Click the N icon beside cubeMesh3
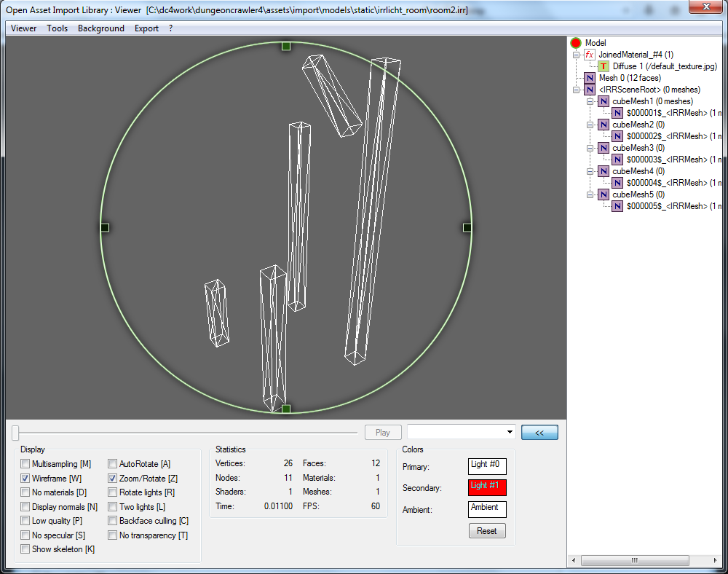The image size is (728, 574). point(604,148)
